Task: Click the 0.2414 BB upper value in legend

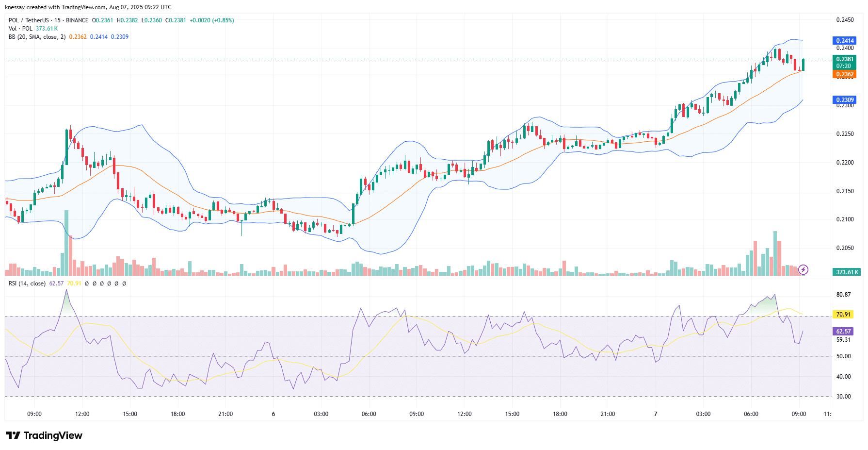Action: (x=99, y=37)
